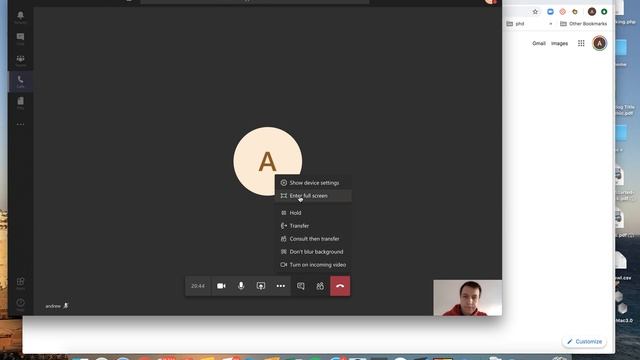The image size is (640, 360).
Task: Open Google account avatar on page
Action: click(600, 43)
